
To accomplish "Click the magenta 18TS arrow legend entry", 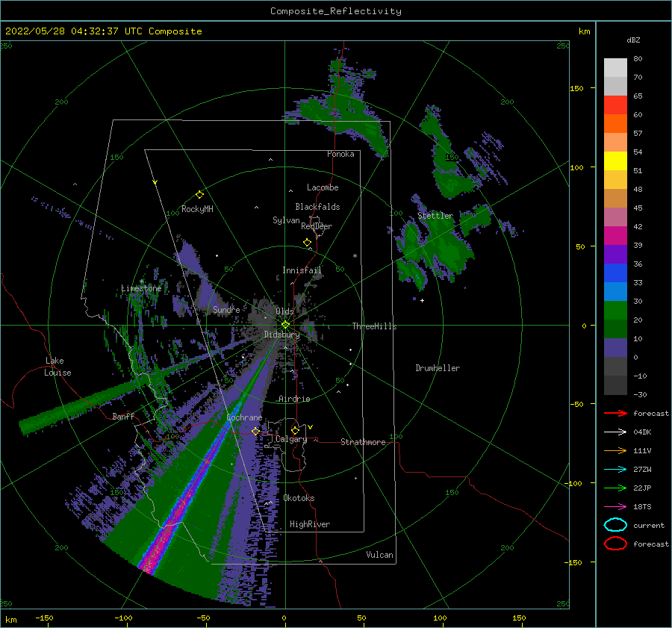I will (x=615, y=507).
